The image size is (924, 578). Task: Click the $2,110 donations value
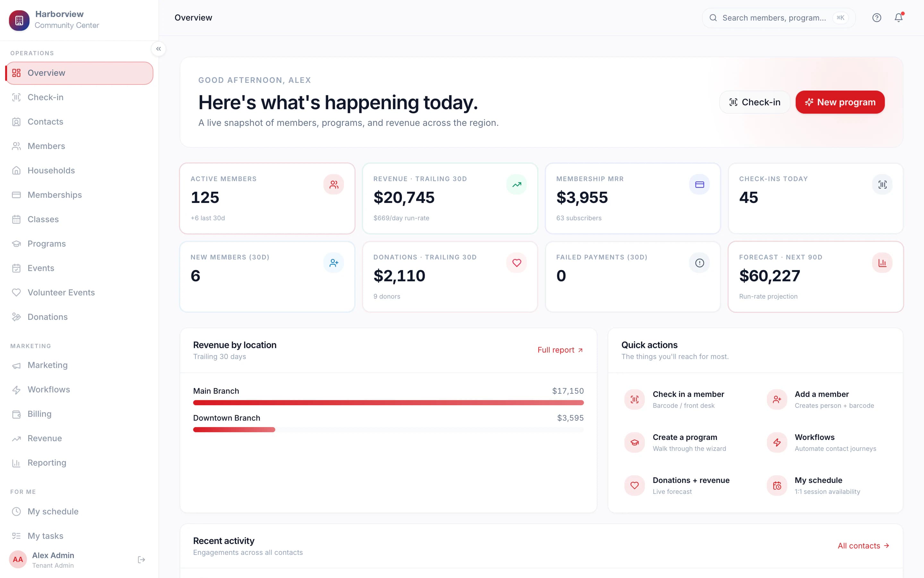(399, 276)
